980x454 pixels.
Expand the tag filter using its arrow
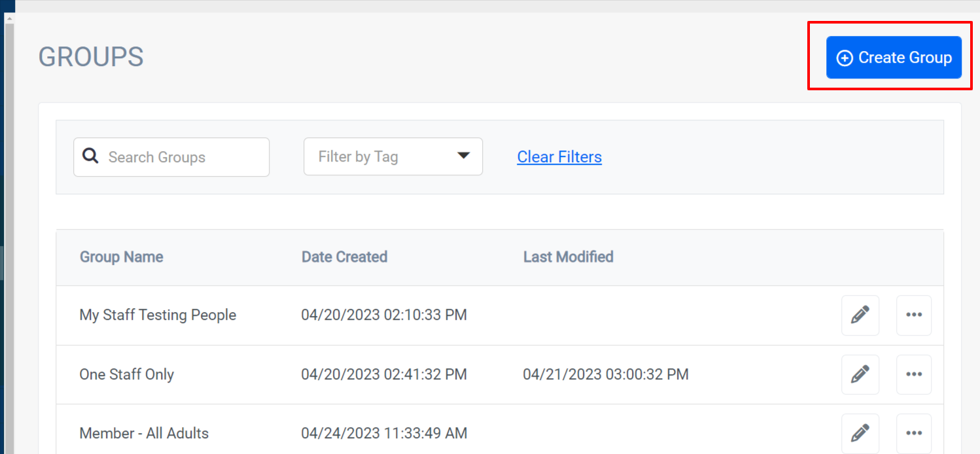click(464, 156)
